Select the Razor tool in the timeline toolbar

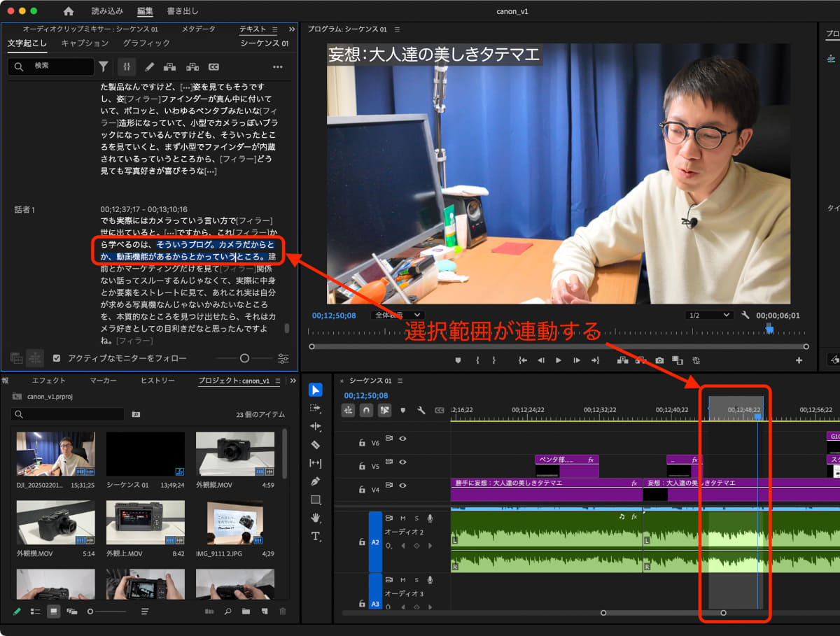click(316, 444)
